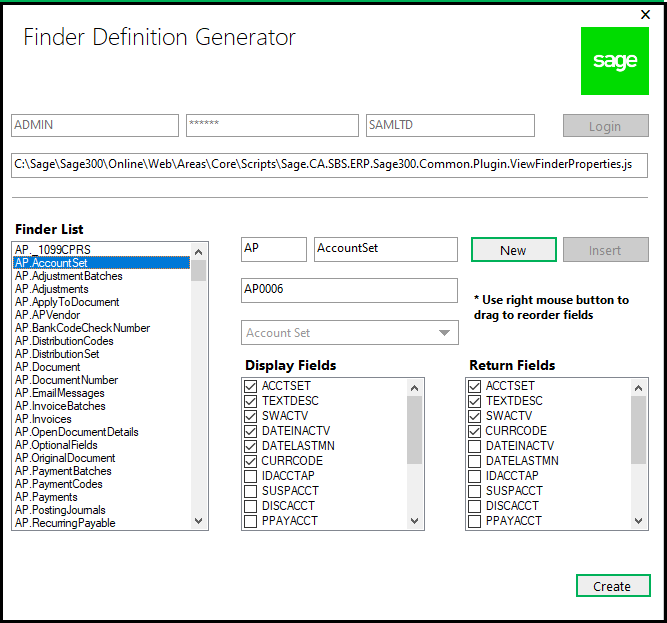Select AP.DocumentNumber in Finder List
The width and height of the screenshot is (667, 623).
click(x=101, y=380)
